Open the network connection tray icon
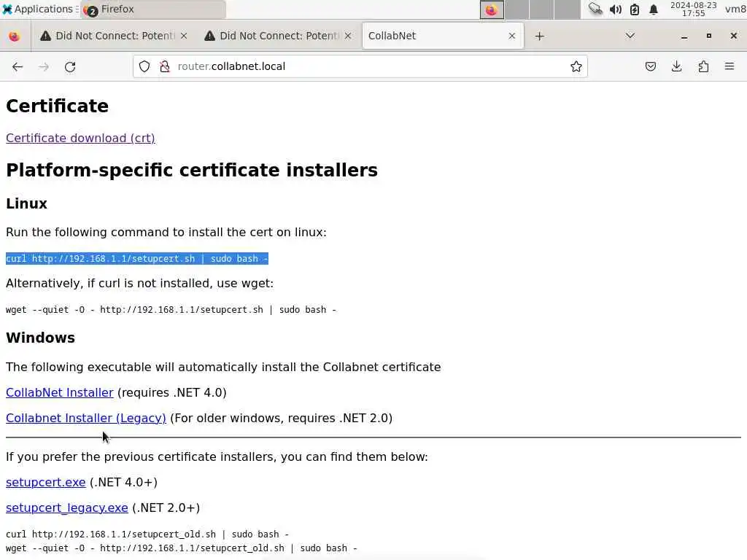Image resolution: width=747 pixels, height=560 pixels. 595,9
